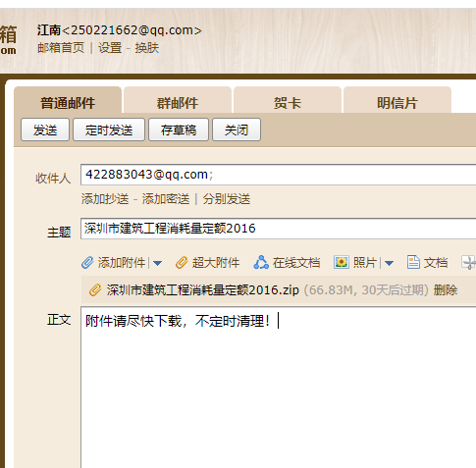Expand the 照片 dropdown arrow
The width and height of the screenshot is (476, 468).
(x=389, y=263)
